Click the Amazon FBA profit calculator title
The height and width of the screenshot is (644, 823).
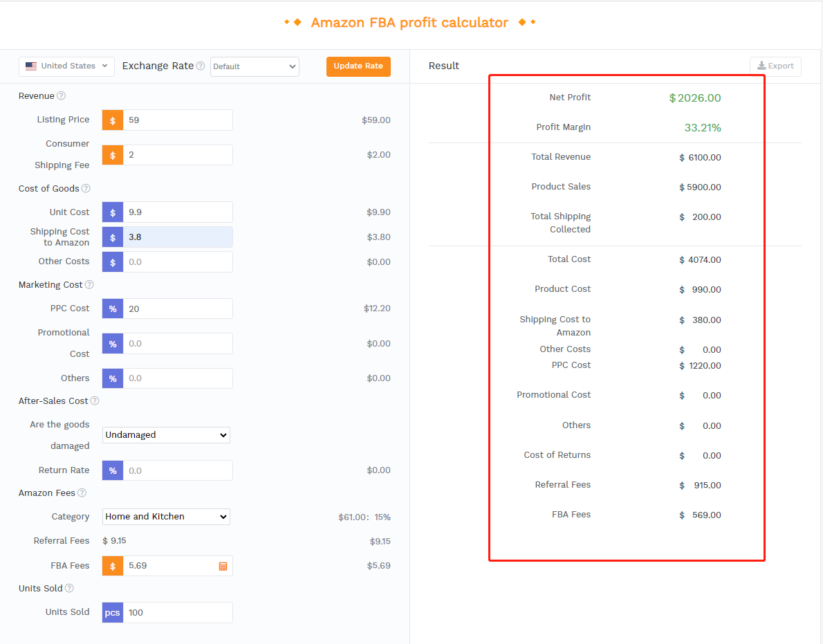tap(409, 23)
